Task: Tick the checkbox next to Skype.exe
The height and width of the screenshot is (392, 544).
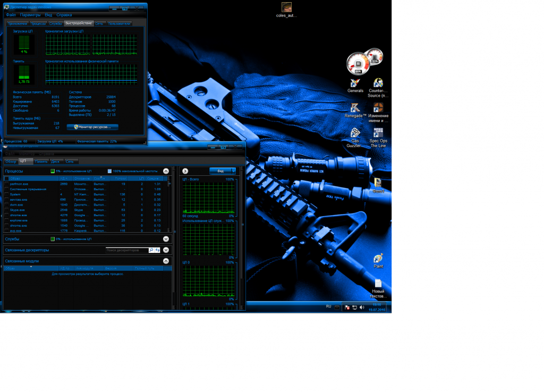Action: point(6,210)
